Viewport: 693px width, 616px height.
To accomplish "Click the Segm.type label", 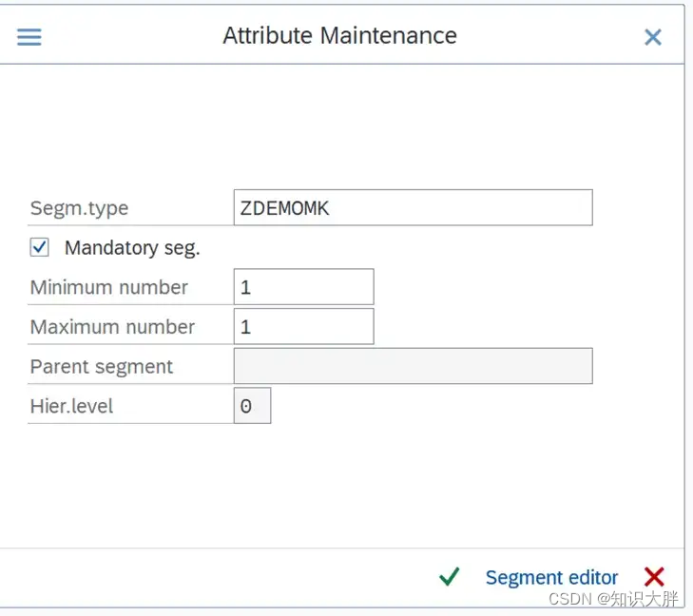I will [79, 208].
